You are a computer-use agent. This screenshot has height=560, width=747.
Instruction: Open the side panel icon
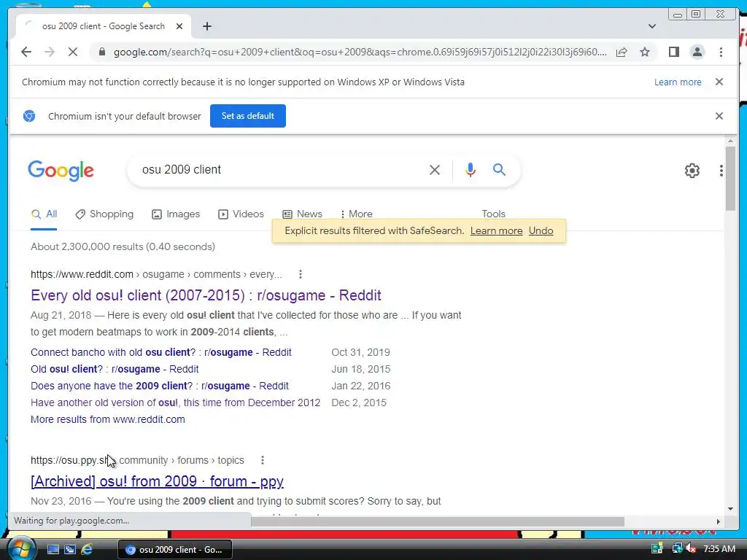coord(673,52)
